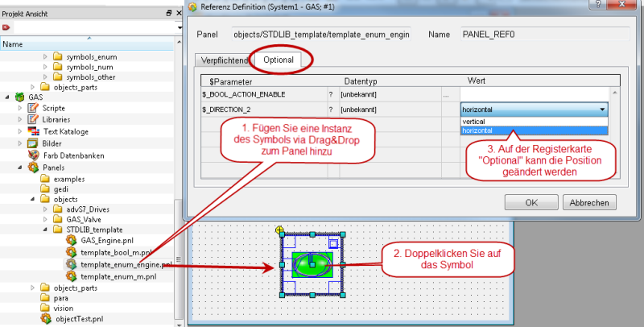
Task: Click the Libraries node icon
Action: click(34, 118)
